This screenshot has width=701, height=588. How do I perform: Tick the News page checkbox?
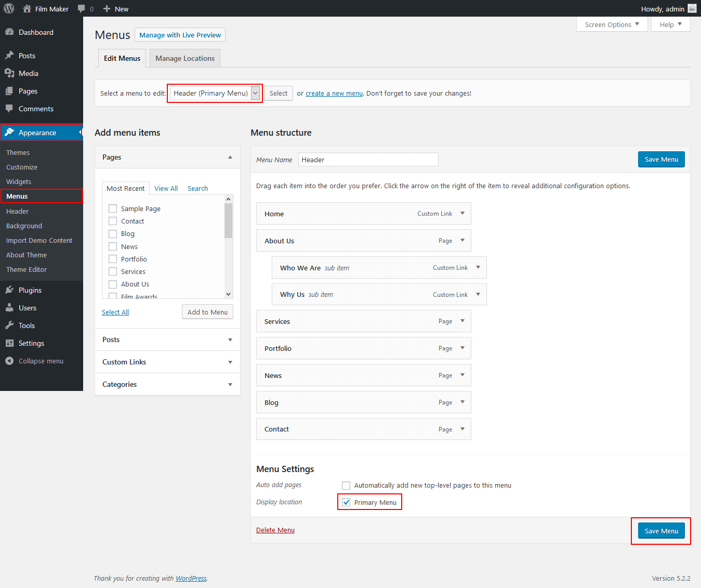pyautogui.click(x=113, y=246)
